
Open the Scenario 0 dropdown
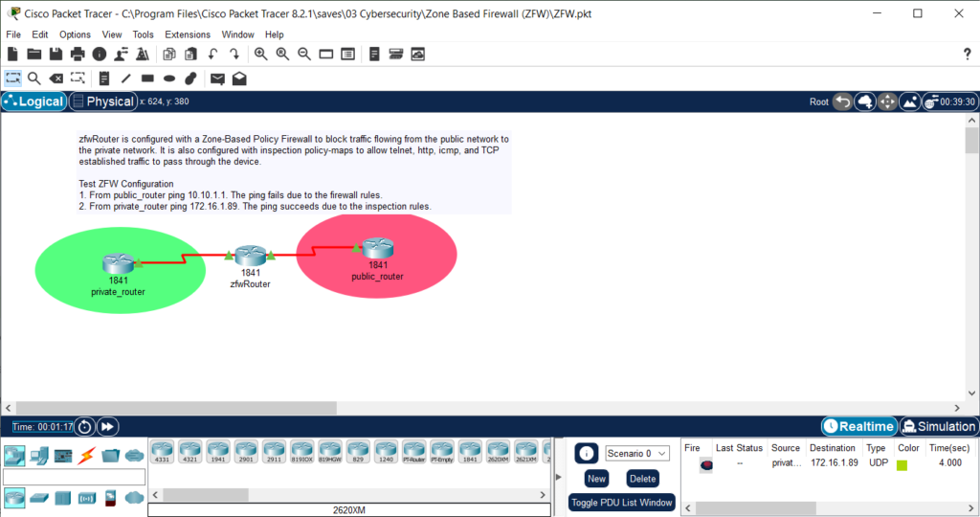636,453
